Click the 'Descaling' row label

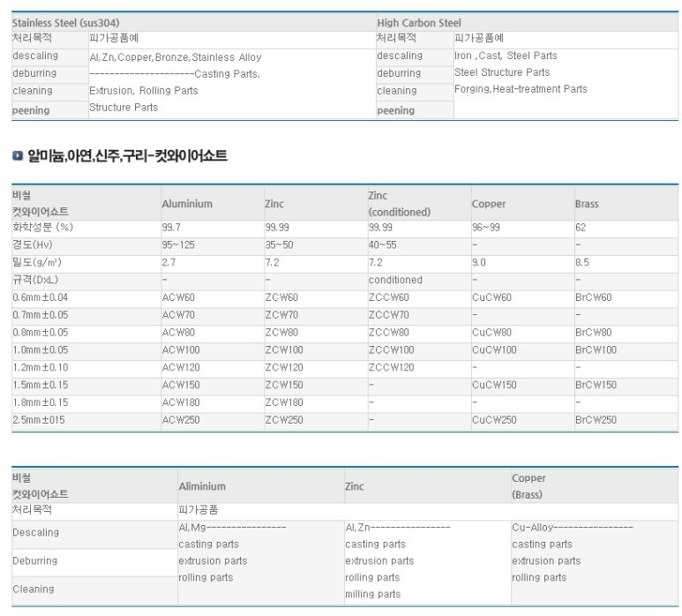[35, 532]
